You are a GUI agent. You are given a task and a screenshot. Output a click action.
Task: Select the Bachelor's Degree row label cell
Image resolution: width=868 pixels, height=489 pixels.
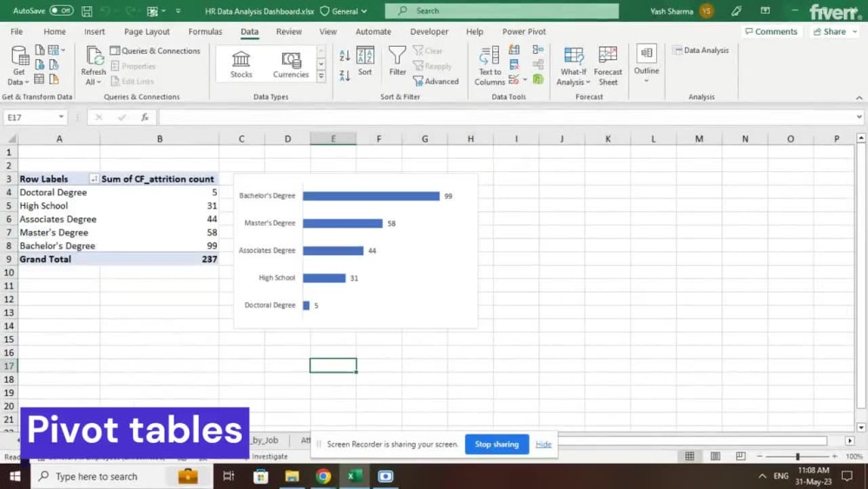pyautogui.click(x=59, y=246)
